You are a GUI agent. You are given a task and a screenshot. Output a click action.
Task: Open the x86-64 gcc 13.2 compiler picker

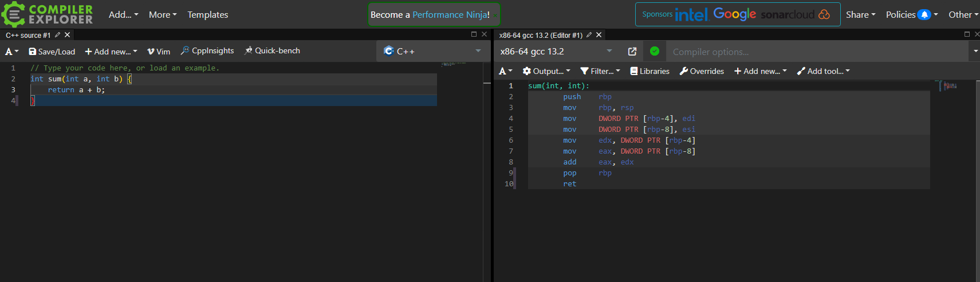click(556, 52)
